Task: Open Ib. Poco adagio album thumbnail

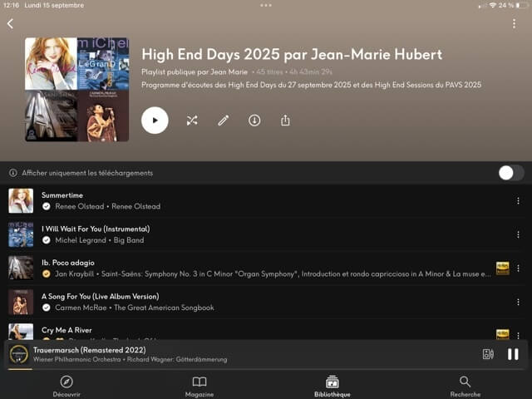Action: [21, 268]
